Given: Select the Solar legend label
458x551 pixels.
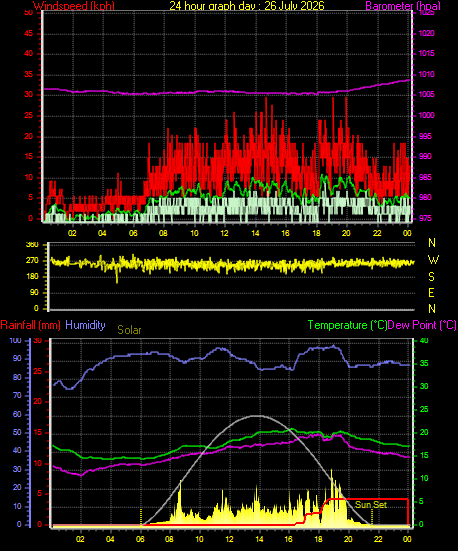Looking at the screenshot, I should (x=129, y=330).
